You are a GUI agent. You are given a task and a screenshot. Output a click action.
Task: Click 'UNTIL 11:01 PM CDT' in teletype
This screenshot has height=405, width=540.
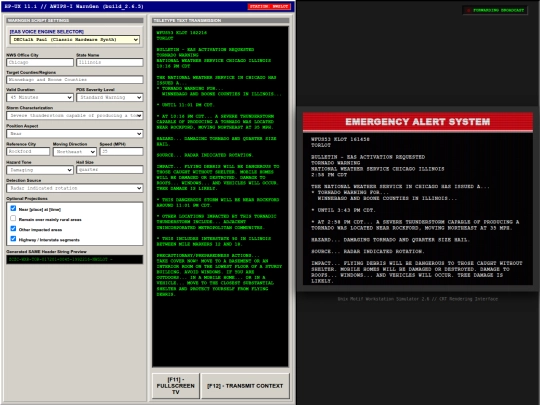click(x=186, y=105)
